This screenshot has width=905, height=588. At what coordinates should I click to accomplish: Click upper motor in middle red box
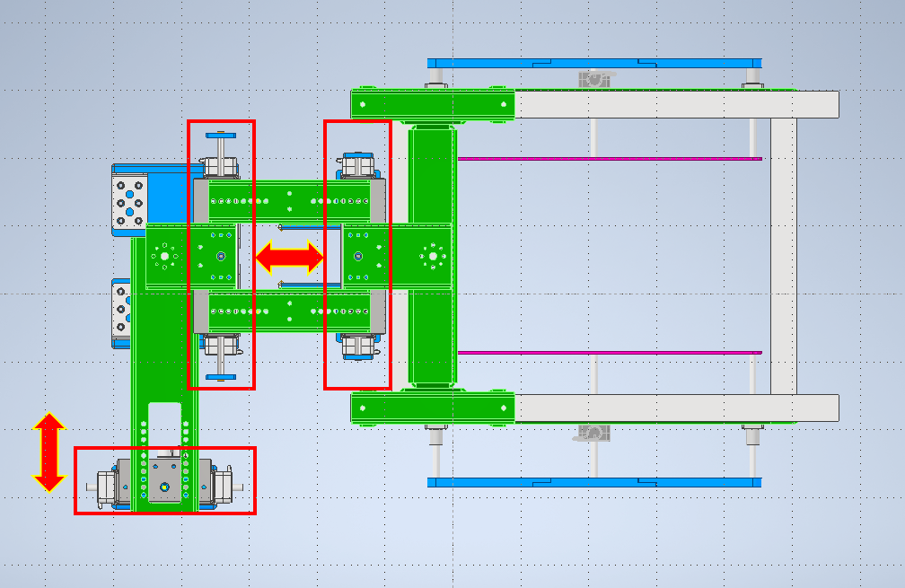click(358, 165)
